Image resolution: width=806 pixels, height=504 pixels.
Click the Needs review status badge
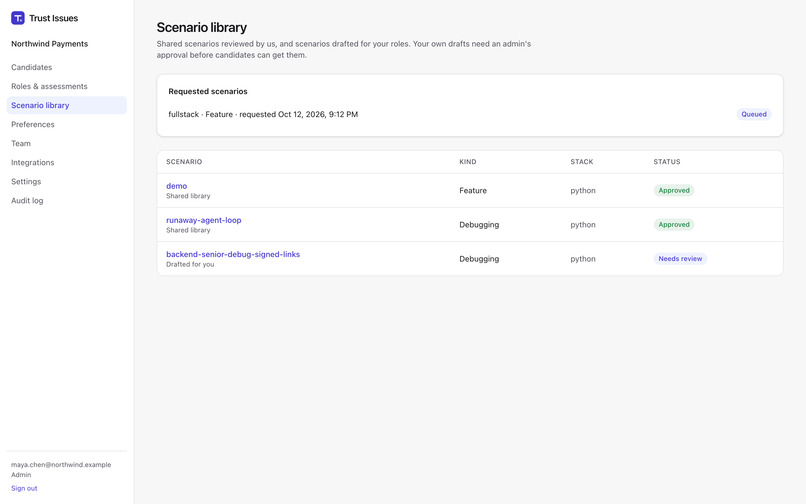pos(680,259)
